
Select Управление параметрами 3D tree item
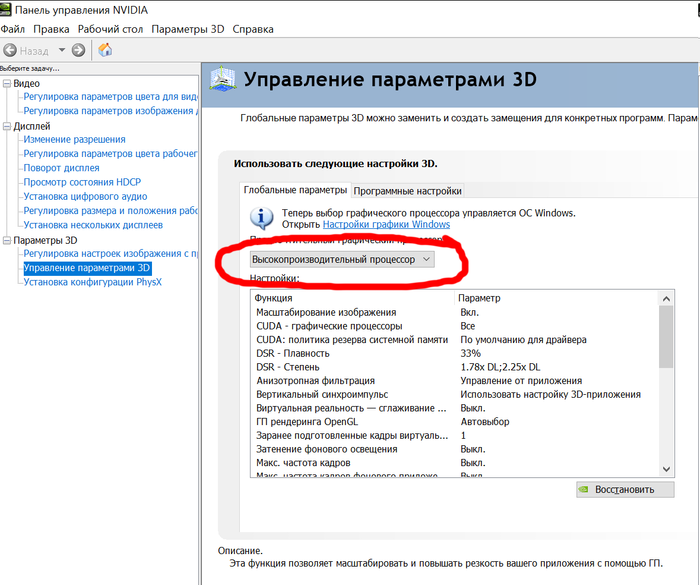click(87, 268)
